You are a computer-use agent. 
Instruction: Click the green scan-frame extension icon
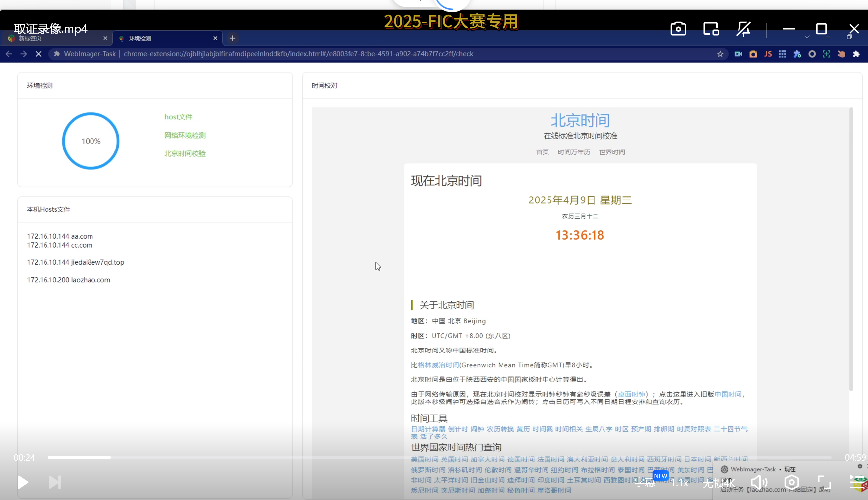(x=826, y=54)
